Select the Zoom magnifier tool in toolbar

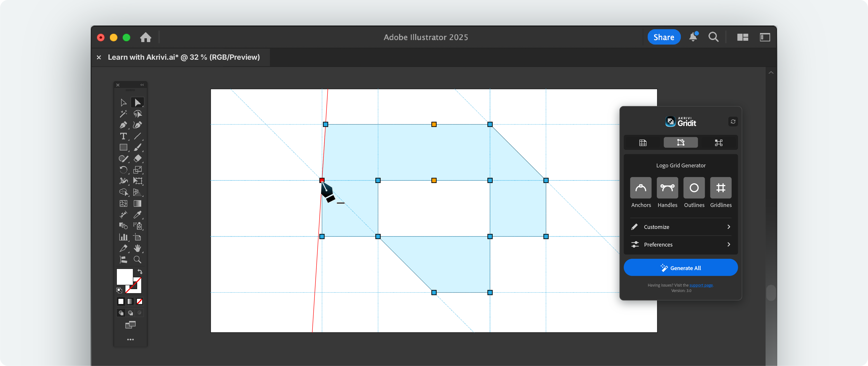click(x=137, y=259)
